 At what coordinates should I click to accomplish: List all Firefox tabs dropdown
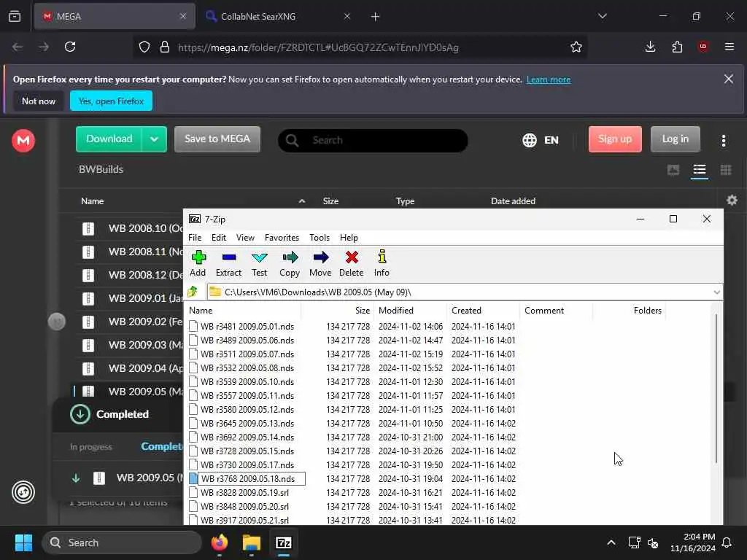pos(602,16)
